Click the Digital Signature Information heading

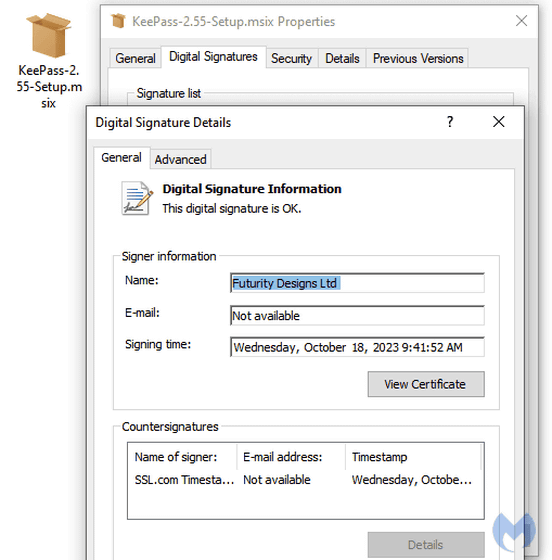(252, 189)
